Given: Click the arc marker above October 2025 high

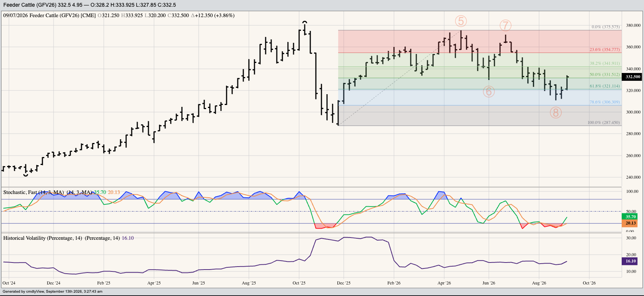Looking at the screenshot, I should coord(305,22).
